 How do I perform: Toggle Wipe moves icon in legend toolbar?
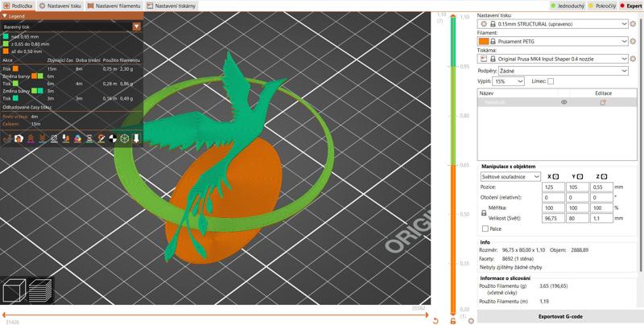pos(18,138)
